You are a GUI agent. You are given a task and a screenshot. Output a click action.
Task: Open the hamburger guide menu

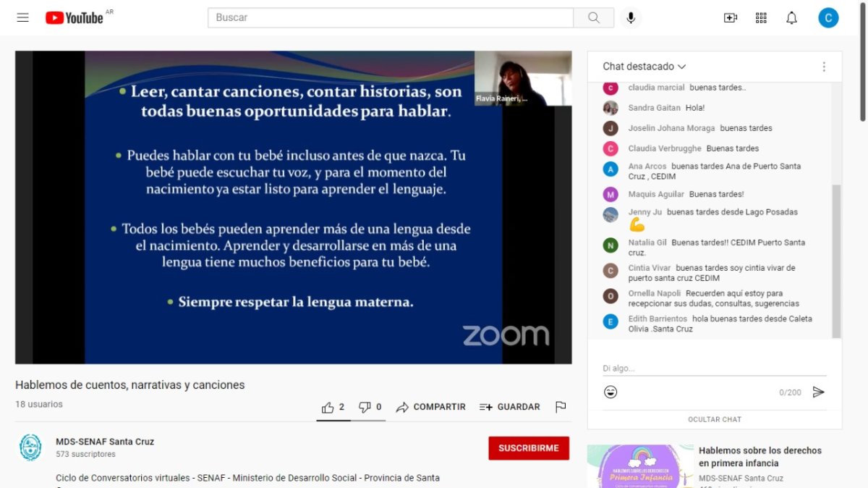coord(23,17)
